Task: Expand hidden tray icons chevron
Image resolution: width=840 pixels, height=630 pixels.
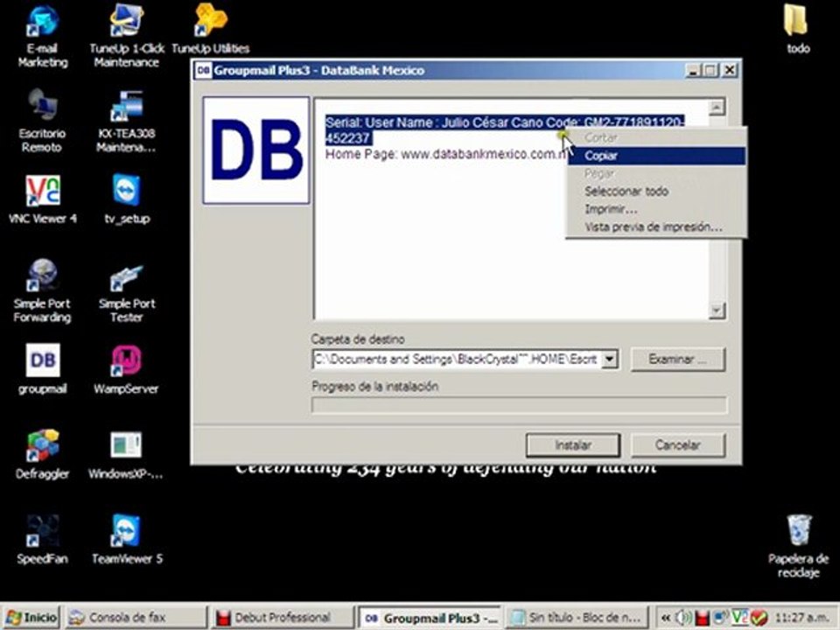Action: click(666, 618)
